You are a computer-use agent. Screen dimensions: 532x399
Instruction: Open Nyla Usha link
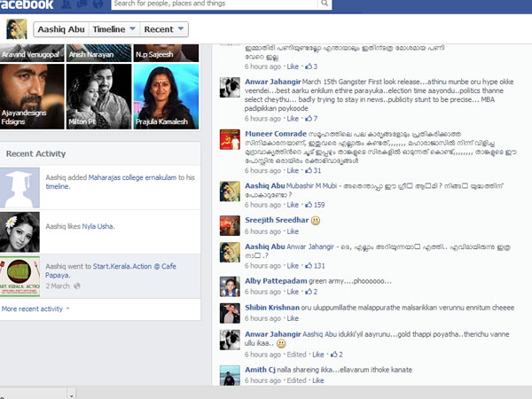[x=98, y=226]
